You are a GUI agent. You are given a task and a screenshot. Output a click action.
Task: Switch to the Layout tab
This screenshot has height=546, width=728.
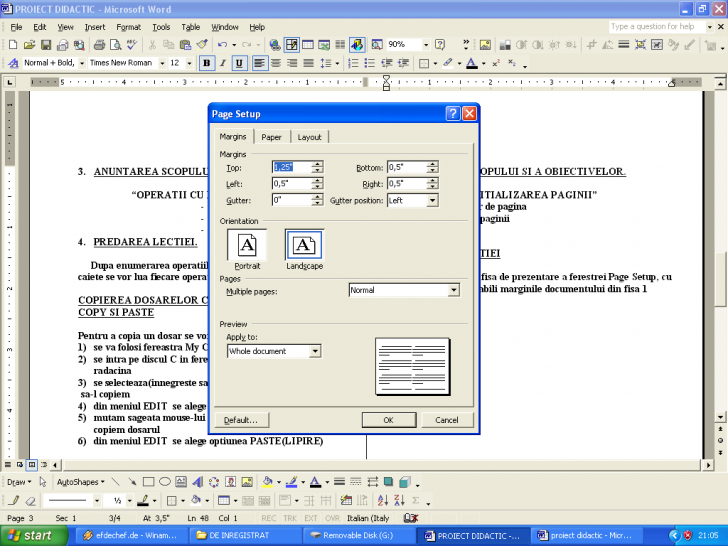pyautogui.click(x=309, y=137)
